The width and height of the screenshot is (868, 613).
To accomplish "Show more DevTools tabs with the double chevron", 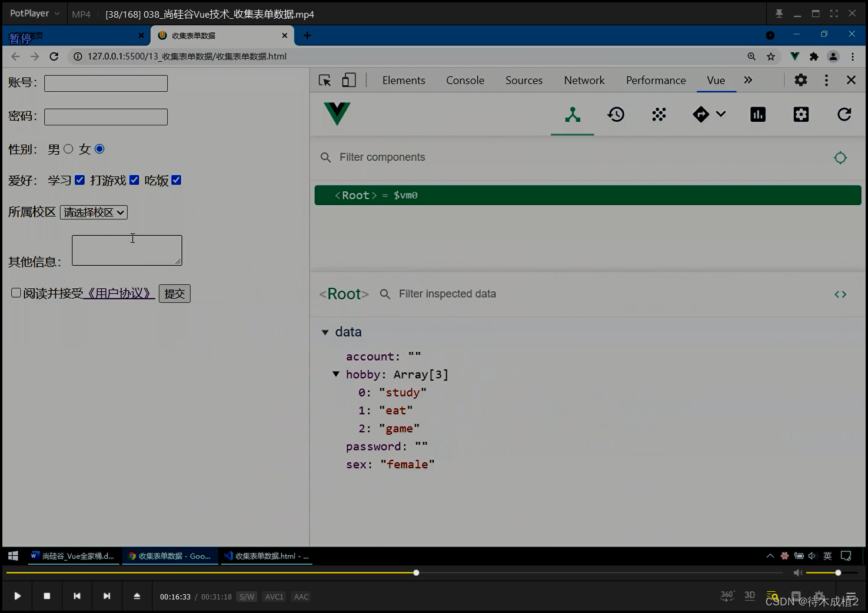I will click(748, 80).
